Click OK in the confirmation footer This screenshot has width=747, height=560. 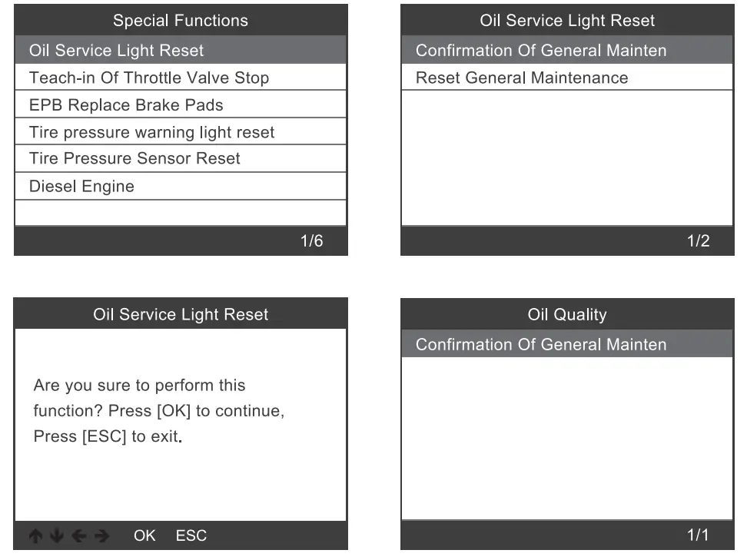pos(144,535)
